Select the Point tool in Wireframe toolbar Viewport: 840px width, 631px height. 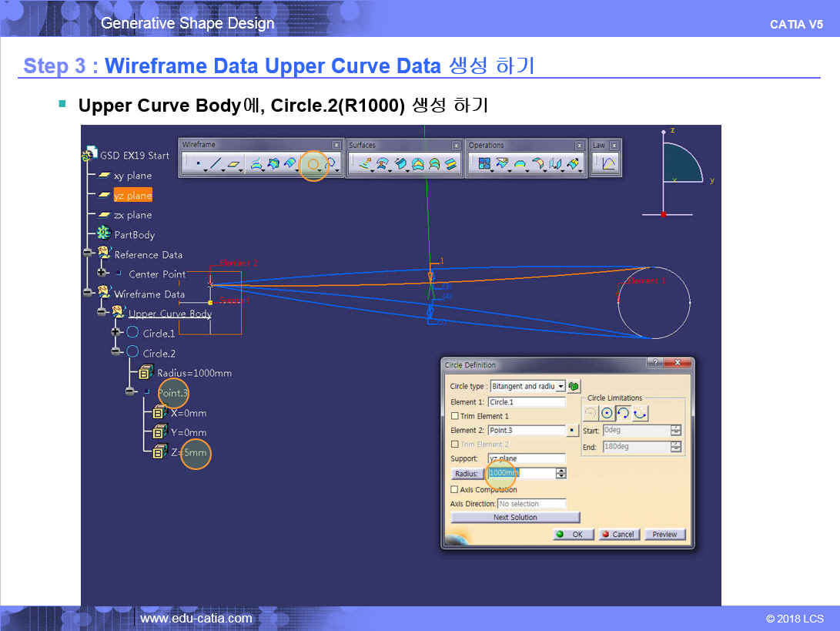point(198,163)
